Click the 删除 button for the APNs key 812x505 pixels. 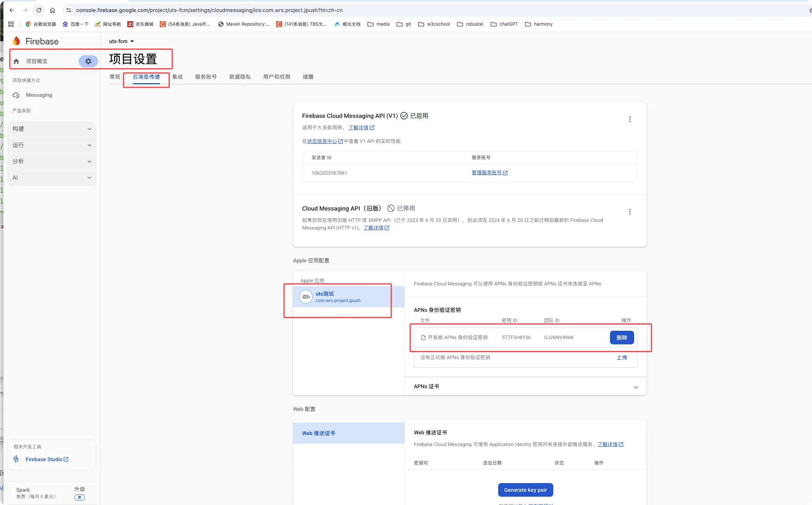coord(622,338)
